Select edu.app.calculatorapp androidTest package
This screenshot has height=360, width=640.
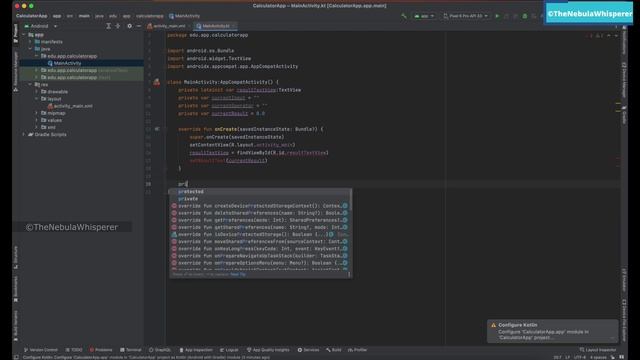point(84,70)
